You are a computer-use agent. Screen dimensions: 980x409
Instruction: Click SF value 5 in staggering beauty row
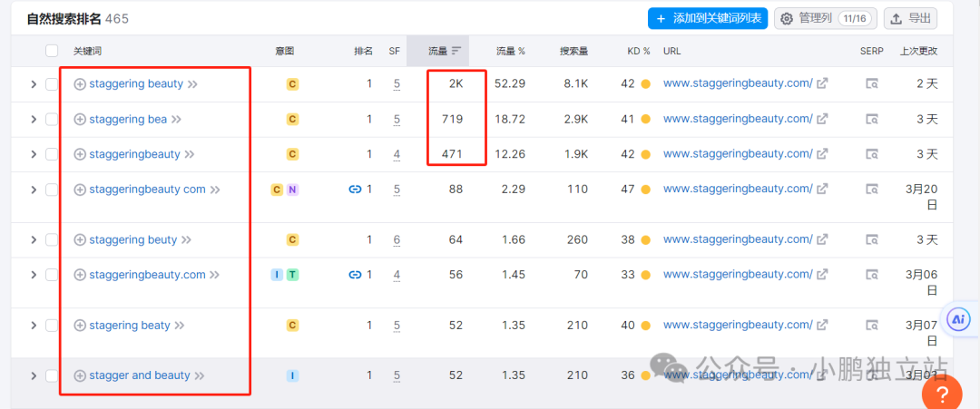(397, 83)
